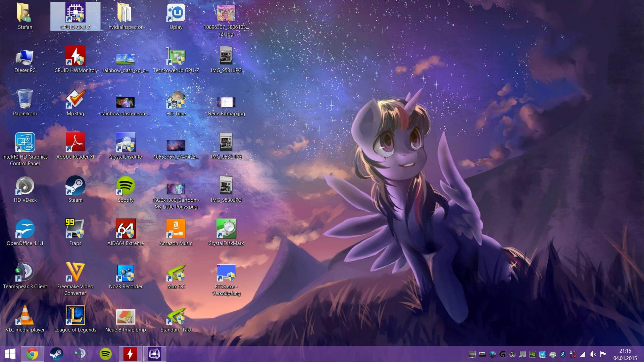Select the IMG_9531.JPG file
The image size is (644, 362).
[x=226, y=60]
